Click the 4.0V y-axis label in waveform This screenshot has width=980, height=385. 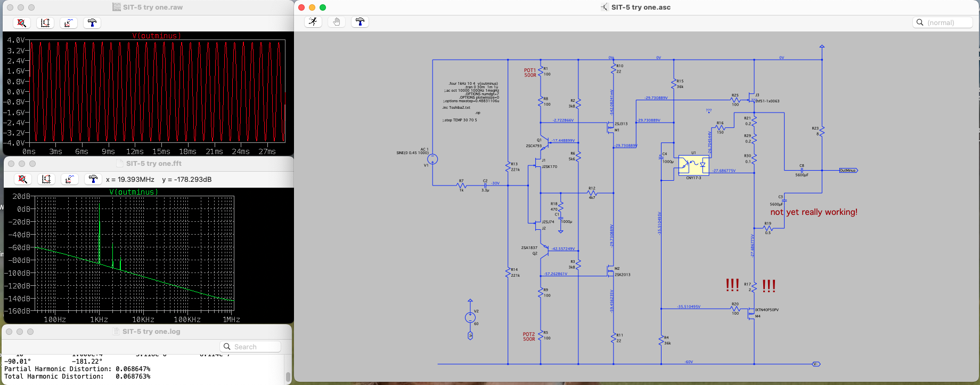point(15,40)
